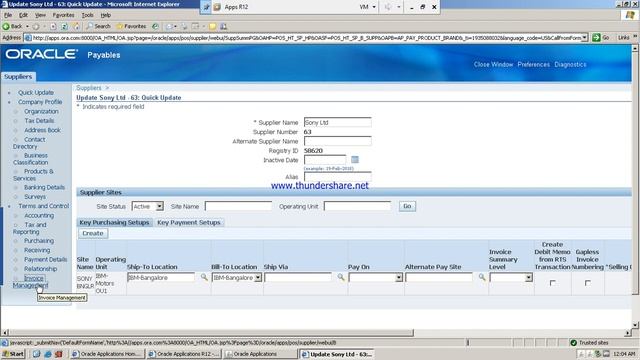Open the File menu
Screen dimensions: 640x360
click(8, 15)
